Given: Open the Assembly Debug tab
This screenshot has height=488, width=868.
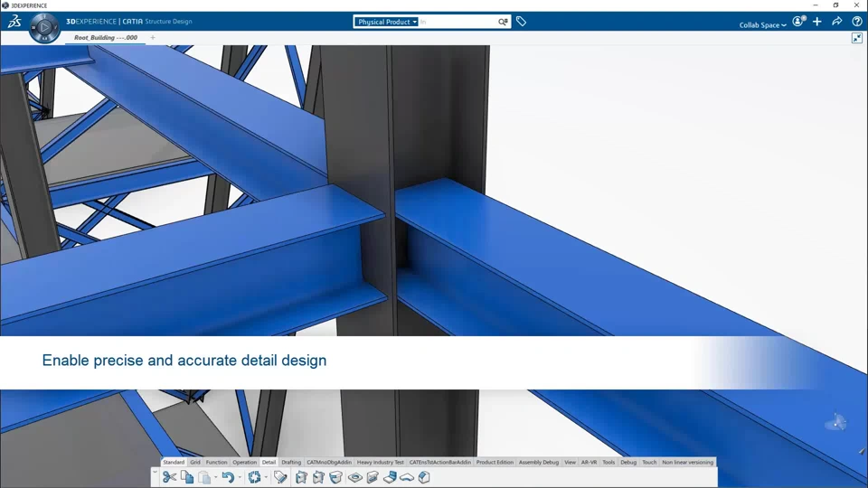Looking at the screenshot, I should 539,462.
